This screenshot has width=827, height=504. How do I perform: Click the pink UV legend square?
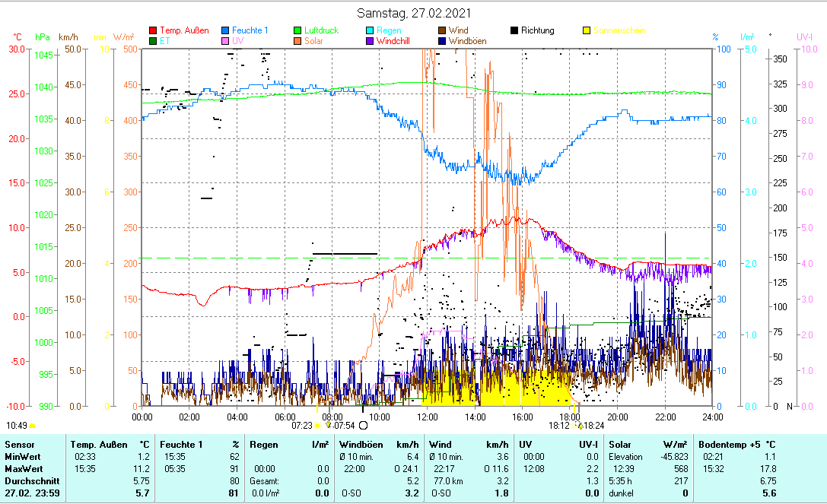(226, 41)
